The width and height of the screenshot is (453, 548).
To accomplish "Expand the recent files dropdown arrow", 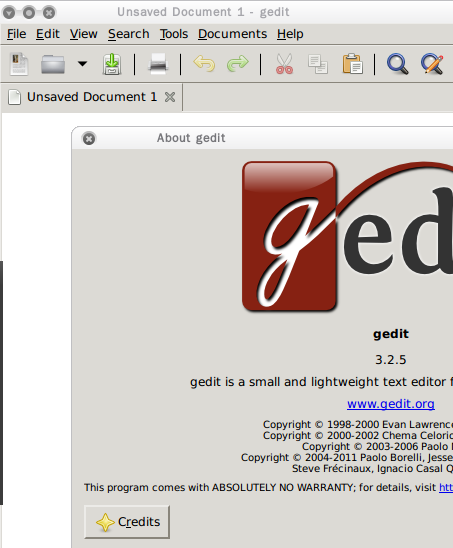I will (82, 64).
